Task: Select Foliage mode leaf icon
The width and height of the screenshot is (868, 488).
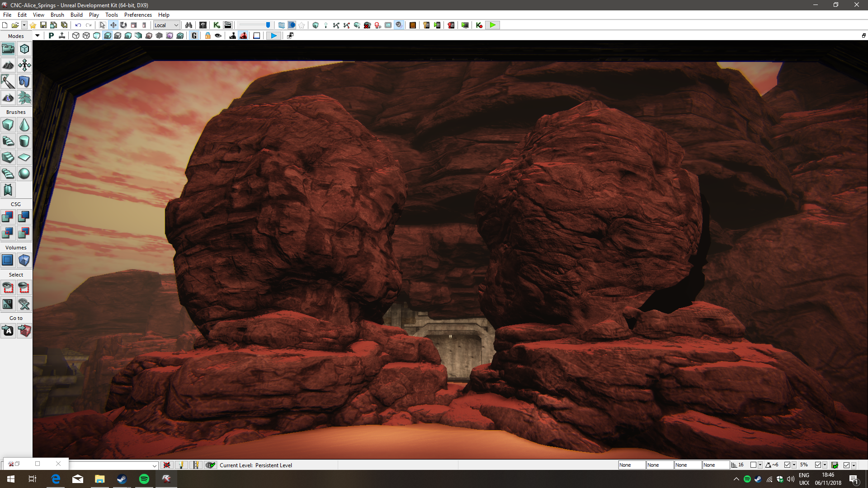Action: 24,98
